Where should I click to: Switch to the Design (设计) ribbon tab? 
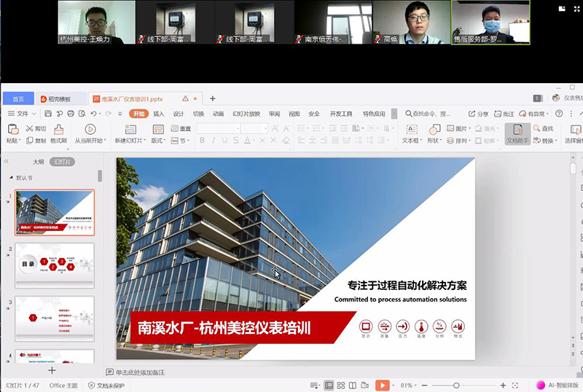(x=178, y=114)
